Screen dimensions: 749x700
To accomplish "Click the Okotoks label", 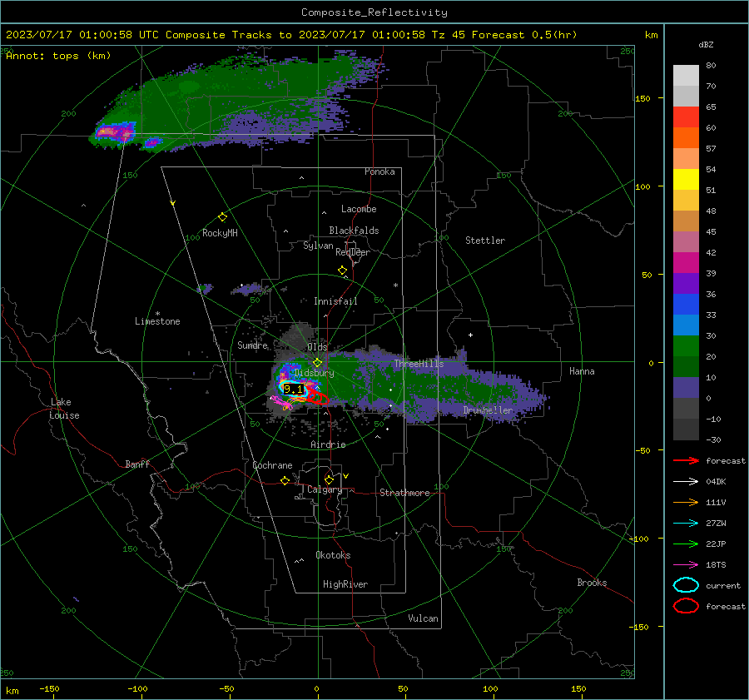I will click(x=333, y=555).
